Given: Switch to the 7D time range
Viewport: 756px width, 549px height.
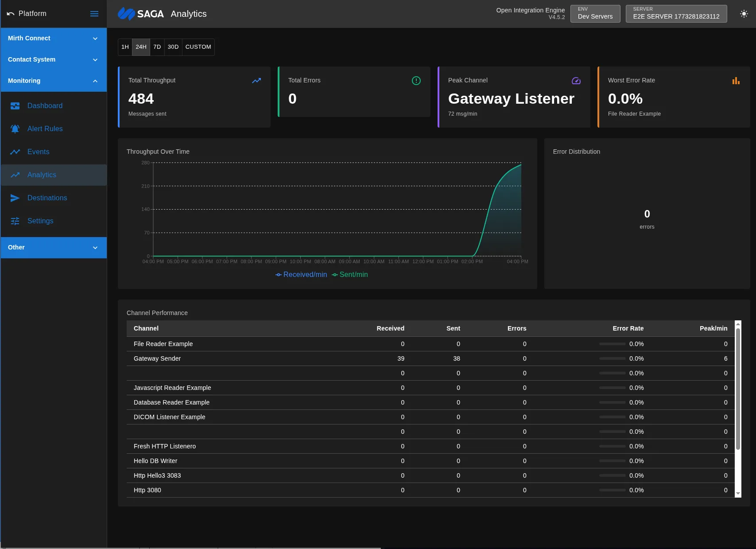Looking at the screenshot, I should point(157,47).
